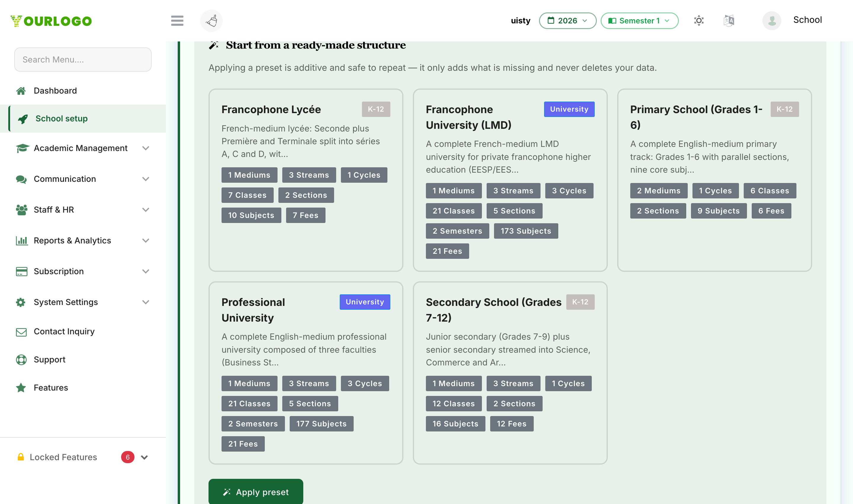Open the Features page
Viewport: 853px width, 504px height.
[x=83, y=388]
